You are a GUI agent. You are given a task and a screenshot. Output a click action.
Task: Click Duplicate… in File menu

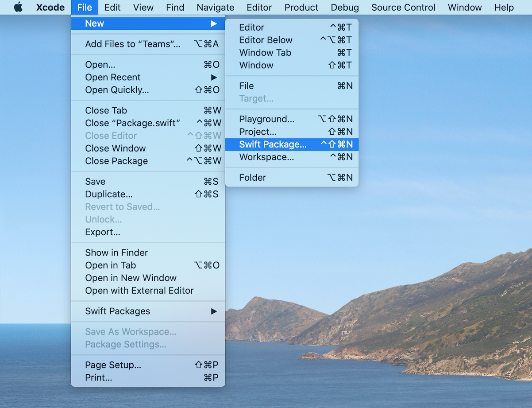point(109,194)
